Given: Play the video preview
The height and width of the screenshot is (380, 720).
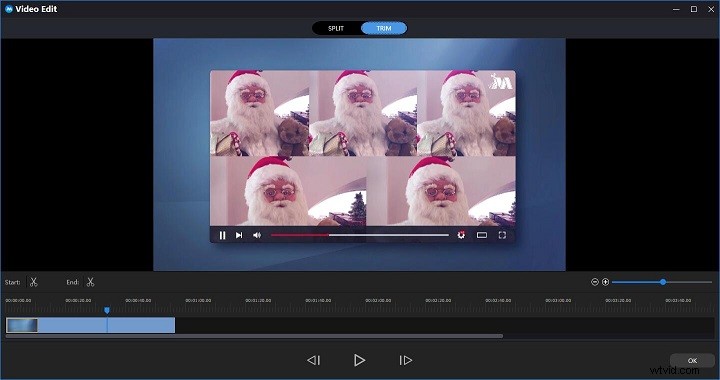Looking at the screenshot, I should pos(360,360).
